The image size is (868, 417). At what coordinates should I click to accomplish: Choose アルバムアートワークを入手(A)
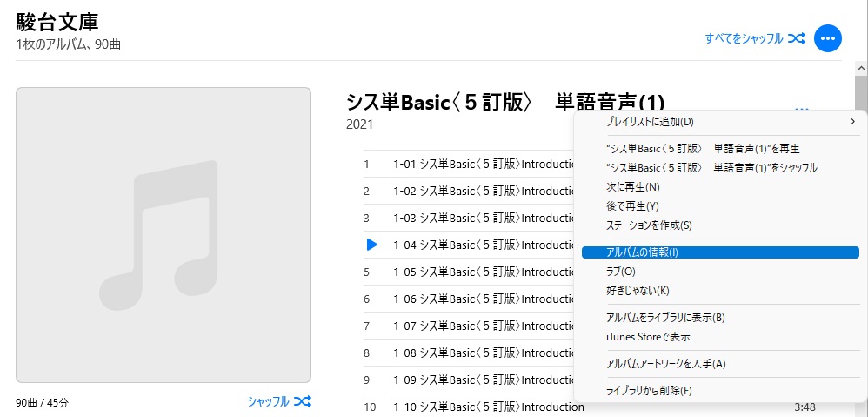[721, 364]
